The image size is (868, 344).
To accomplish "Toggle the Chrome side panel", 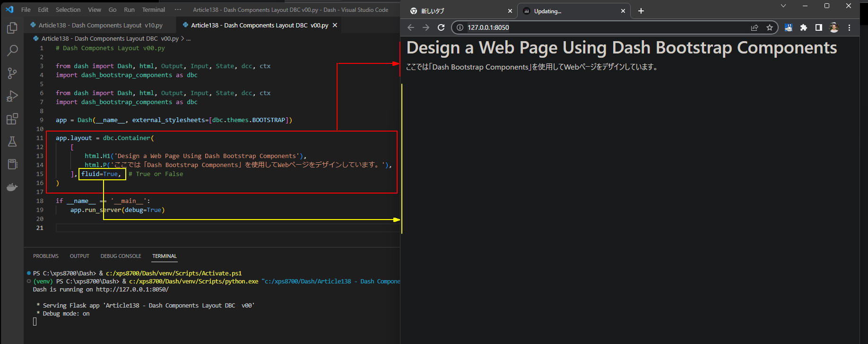I will (x=819, y=27).
